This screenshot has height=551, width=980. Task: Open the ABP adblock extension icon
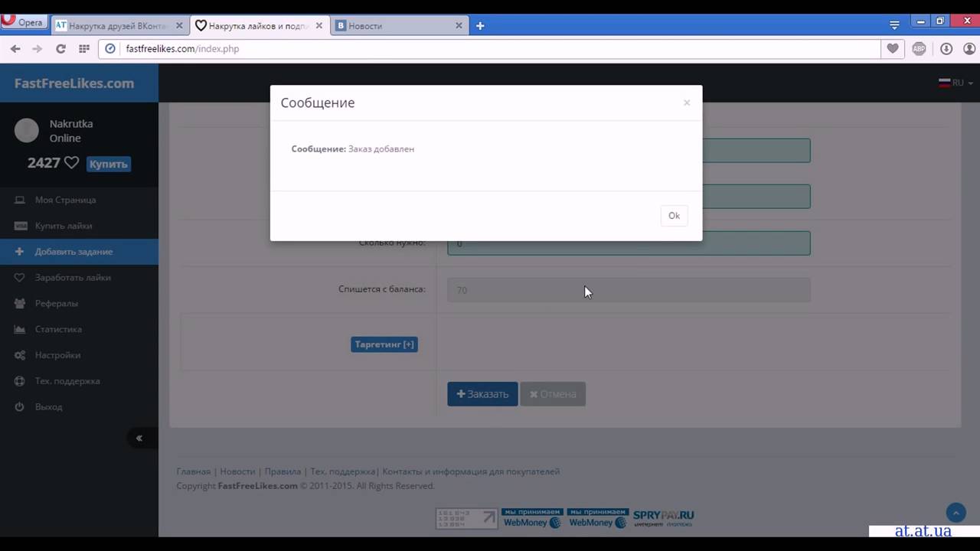(919, 48)
